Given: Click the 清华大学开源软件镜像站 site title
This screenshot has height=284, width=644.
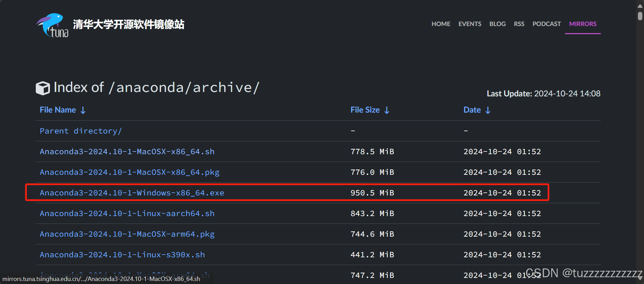Looking at the screenshot, I should 129,24.
